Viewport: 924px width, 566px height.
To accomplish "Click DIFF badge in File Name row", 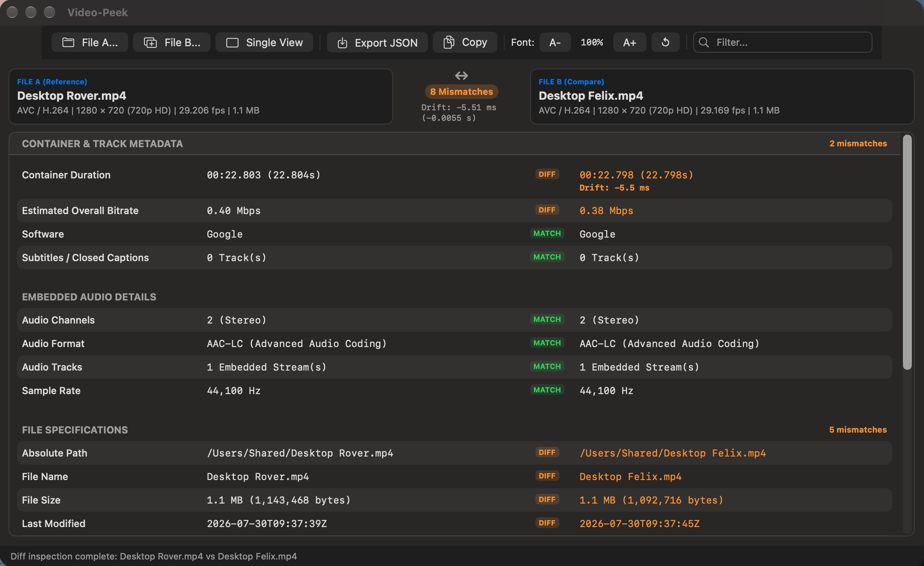I will tap(547, 476).
